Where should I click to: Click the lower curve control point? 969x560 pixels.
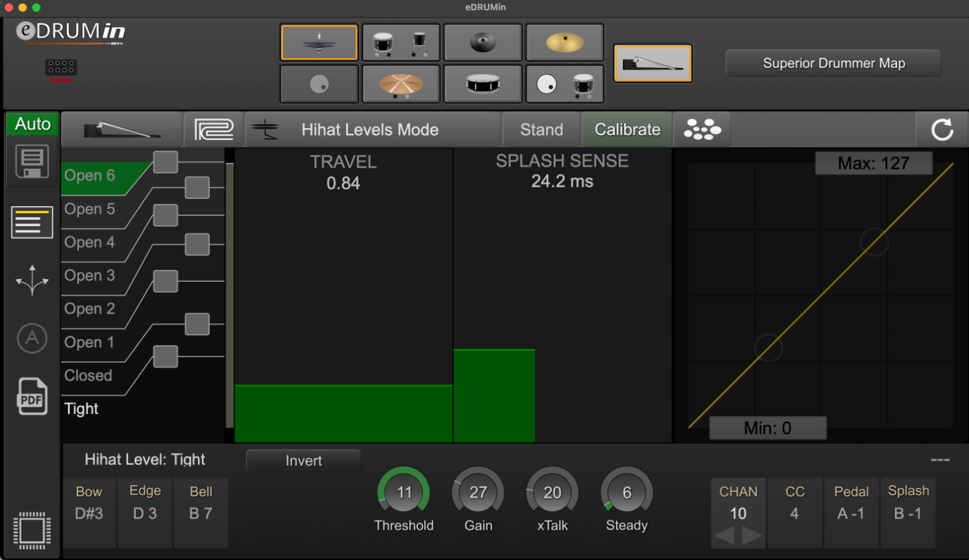point(768,348)
